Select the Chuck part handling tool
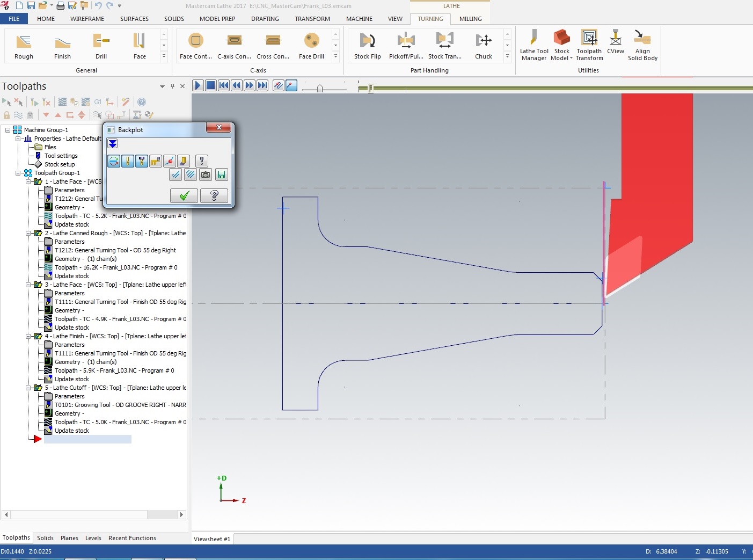Image resolution: width=753 pixels, height=560 pixels. click(x=483, y=46)
